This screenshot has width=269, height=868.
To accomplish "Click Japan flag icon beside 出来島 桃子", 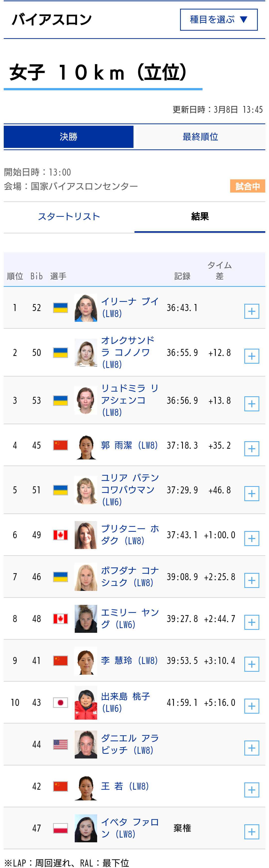I will pyautogui.click(x=61, y=703).
